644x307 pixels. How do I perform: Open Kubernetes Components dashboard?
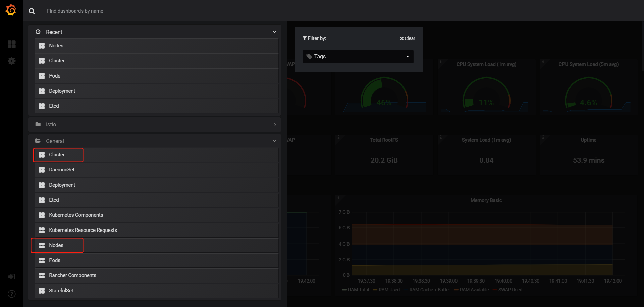click(x=157, y=215)
